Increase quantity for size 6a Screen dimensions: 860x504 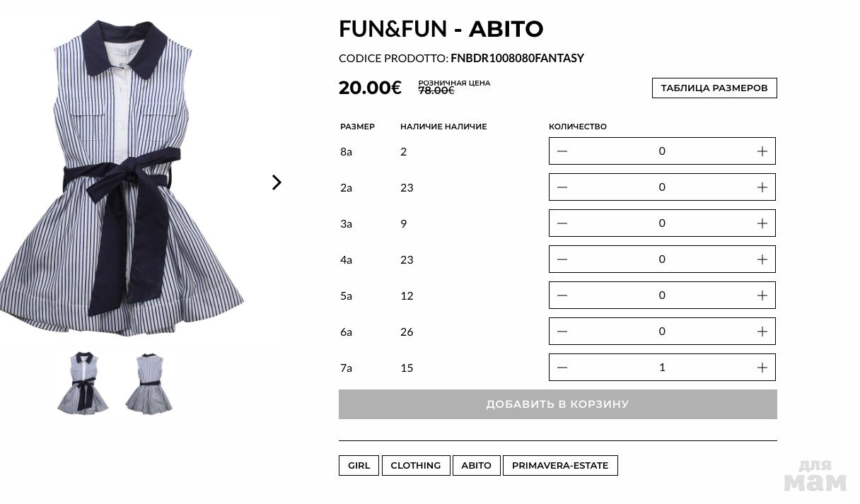[x=762, y=332]
